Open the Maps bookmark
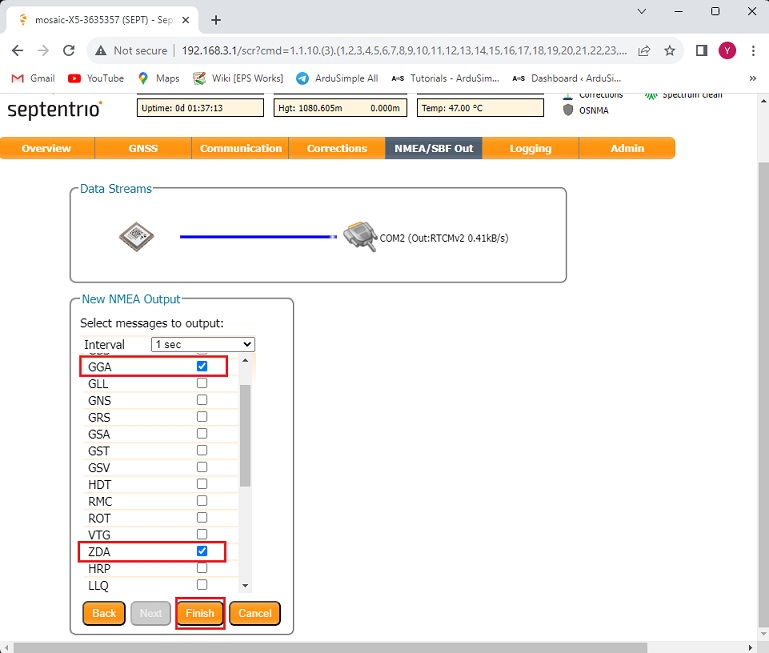The height and width of the screenshot is (653, 769). tap(159, 78)
